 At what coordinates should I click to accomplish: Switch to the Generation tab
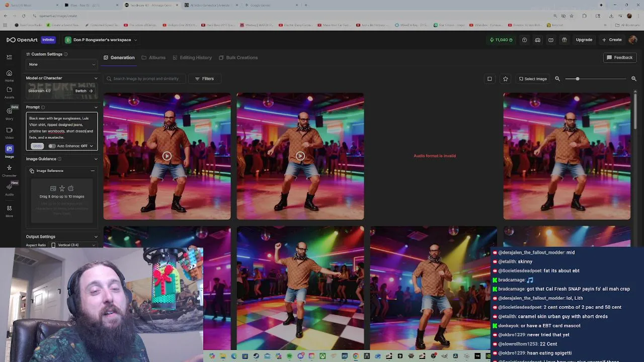pos(119,57)
